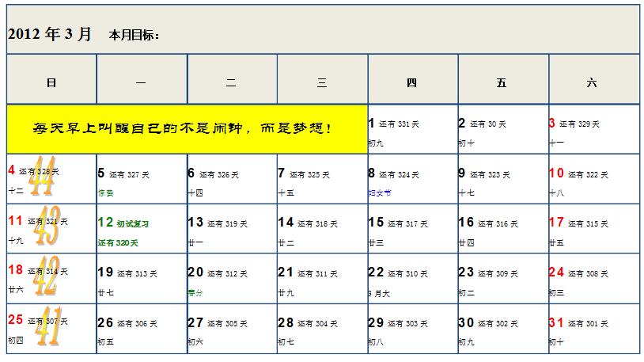Select the 日 Sunday column header
This screenshot has width=644, height=362.
pyautogui.click(x=51, y=82)
